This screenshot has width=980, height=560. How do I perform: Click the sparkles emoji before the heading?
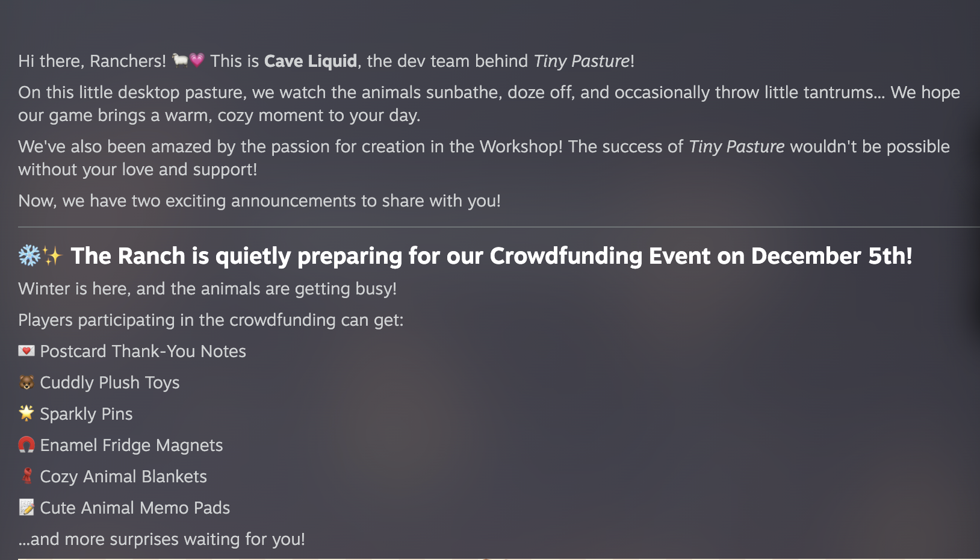[52, 257]
